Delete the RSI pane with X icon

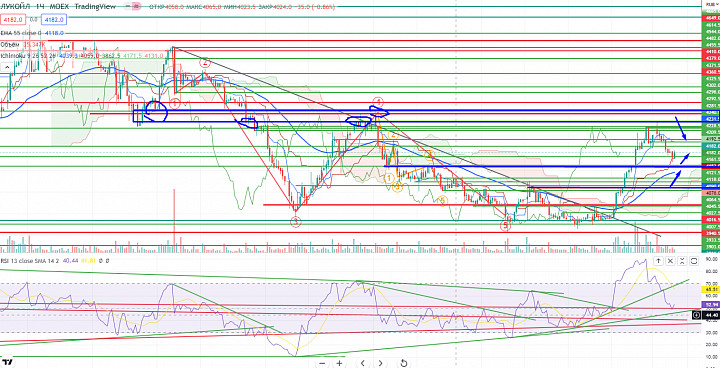[x=670, y=261]
